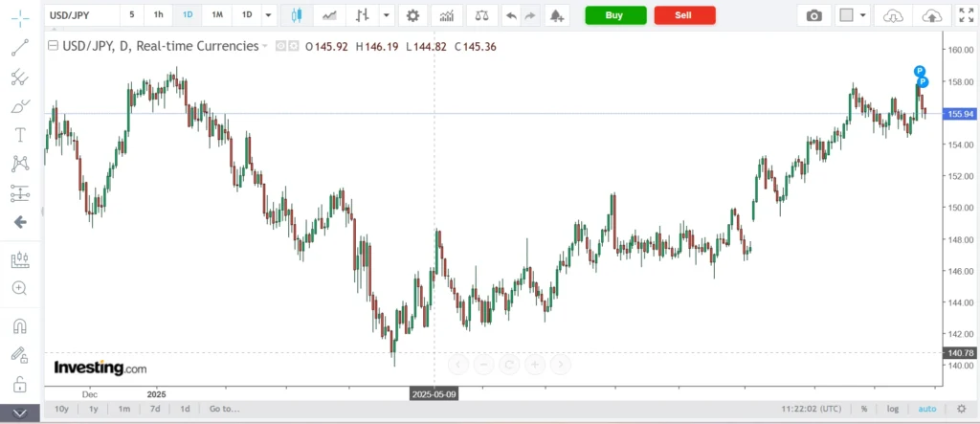Save chart layout to cloud
980x424 pixels.
coord(931,15)
